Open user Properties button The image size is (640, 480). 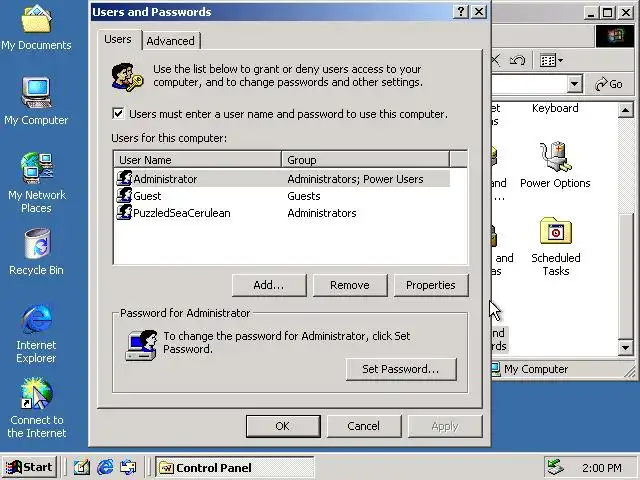pyautogui.click(x=431, y=285)
